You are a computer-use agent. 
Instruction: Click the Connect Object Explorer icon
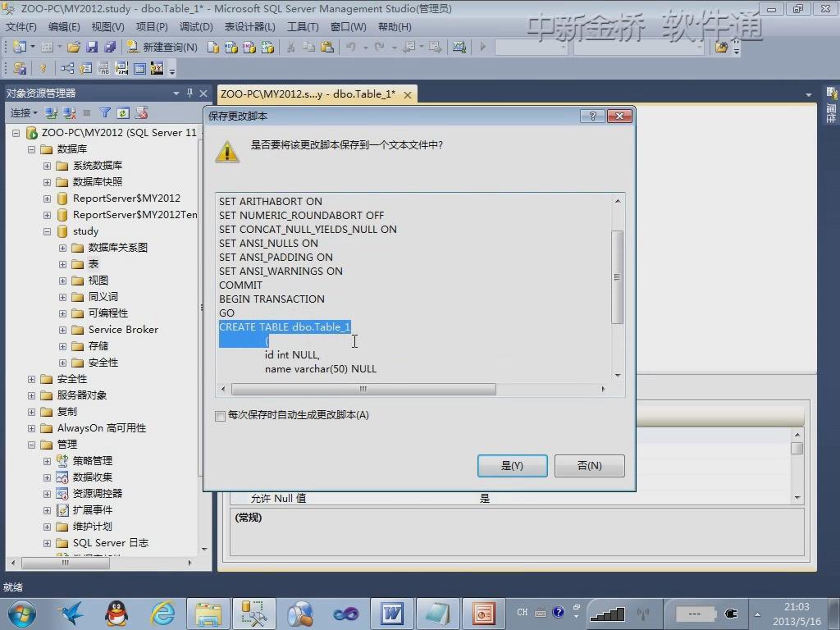click(x=52, y=113)
